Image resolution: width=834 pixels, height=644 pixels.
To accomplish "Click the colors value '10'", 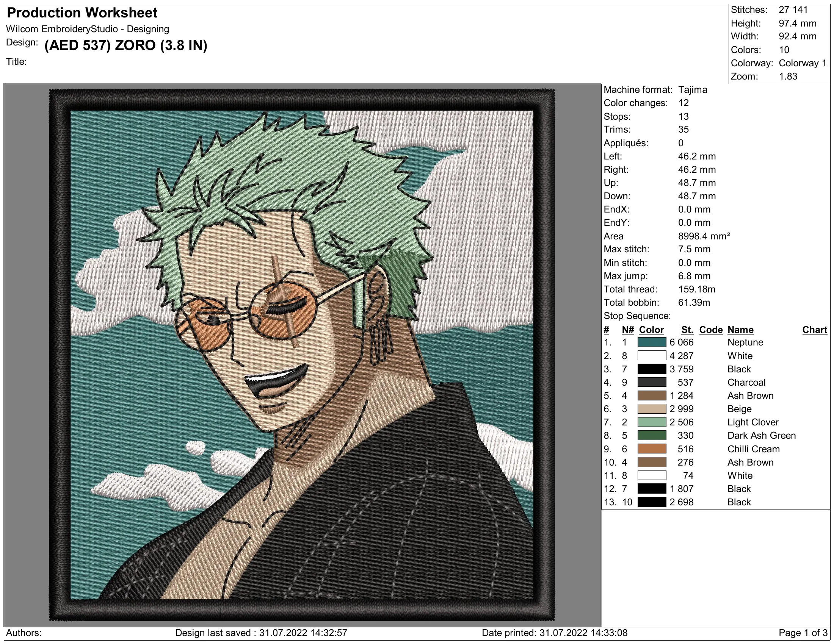I will point(784,50).
